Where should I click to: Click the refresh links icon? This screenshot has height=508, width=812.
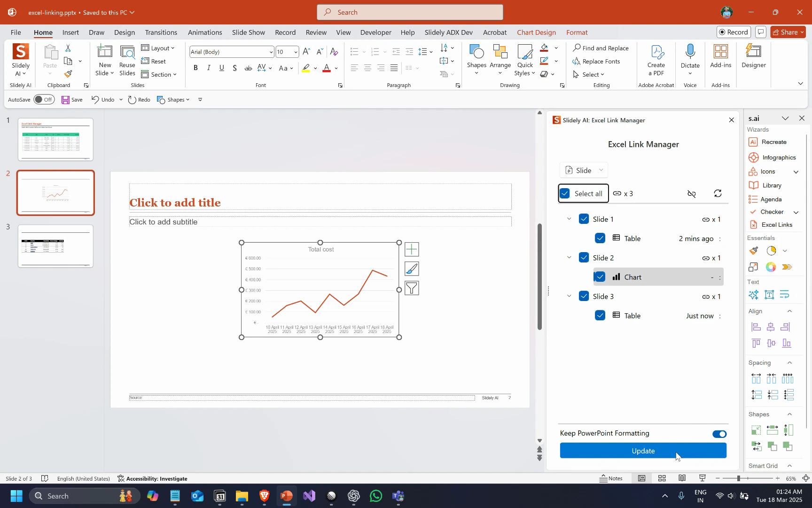[718, 193]
